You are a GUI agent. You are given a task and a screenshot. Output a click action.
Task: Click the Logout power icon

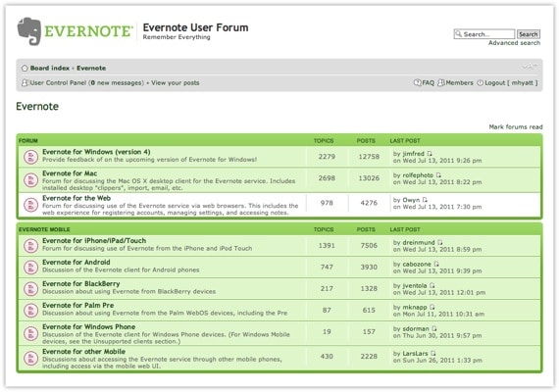481,82
